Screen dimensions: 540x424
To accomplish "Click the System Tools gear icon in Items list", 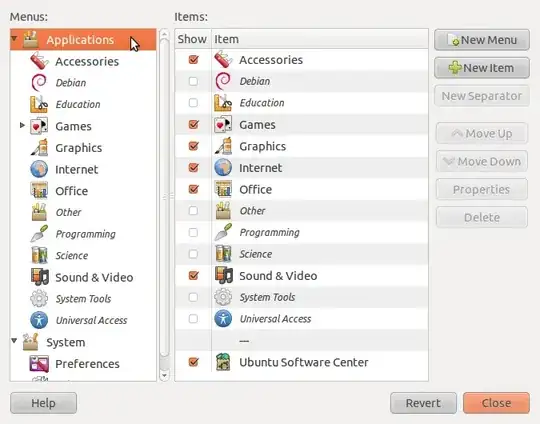I will [223, 297].
